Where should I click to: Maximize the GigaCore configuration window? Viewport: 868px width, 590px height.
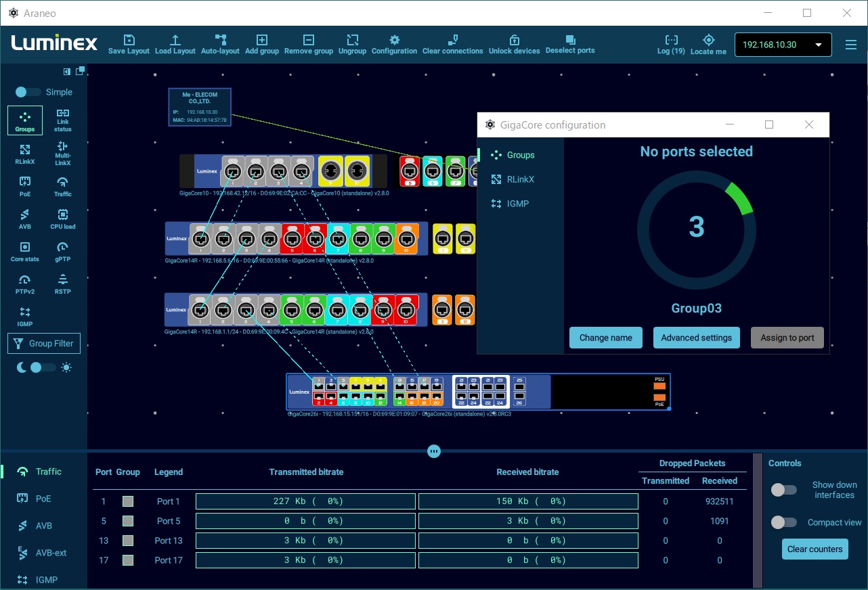[769, 124]
